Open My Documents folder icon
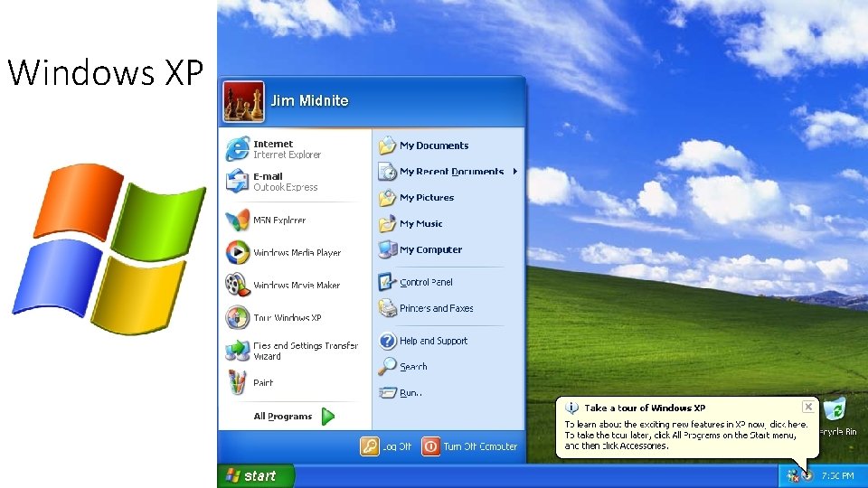Screen dimensions: 868x488 [388, 145]
